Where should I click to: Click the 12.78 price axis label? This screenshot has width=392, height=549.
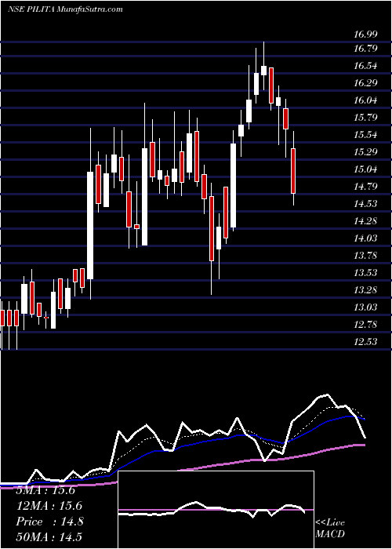click(x=365, y=324)
